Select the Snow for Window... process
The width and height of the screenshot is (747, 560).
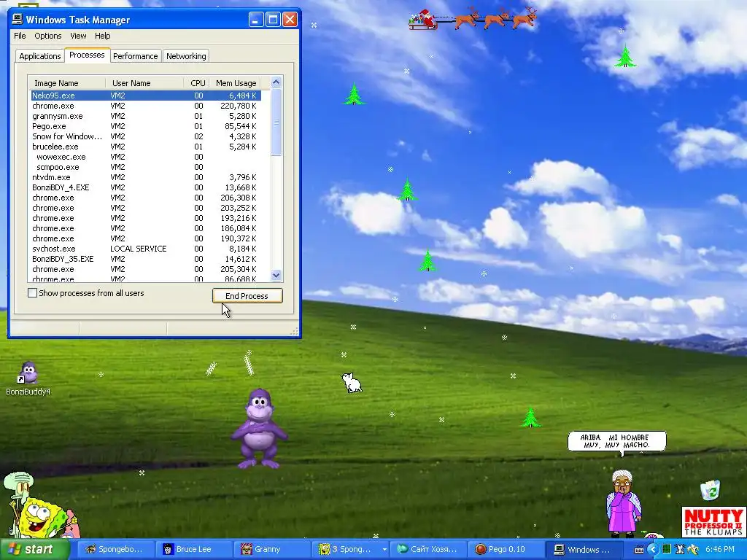(146, 136)
